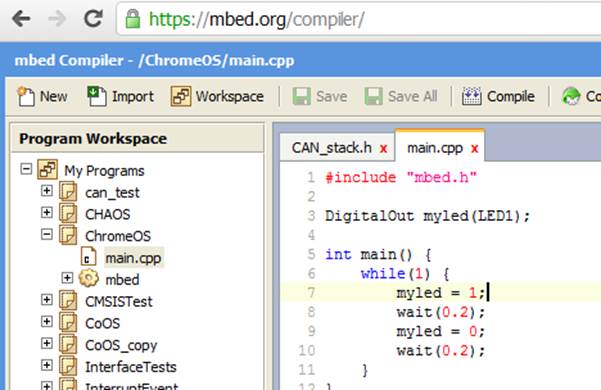The image size is (601, 390).
Task: Expand the InterfaceTests program
Action: pos(47,365)
